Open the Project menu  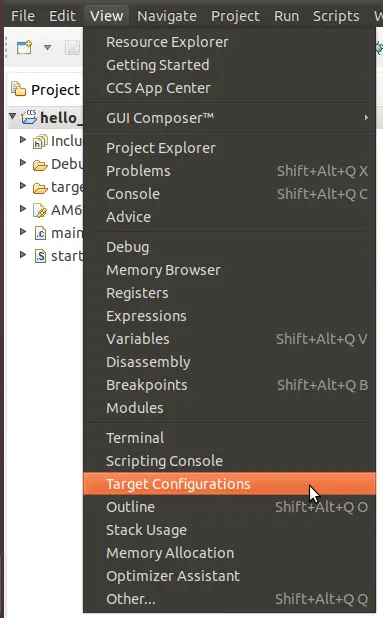pos(235,16)
